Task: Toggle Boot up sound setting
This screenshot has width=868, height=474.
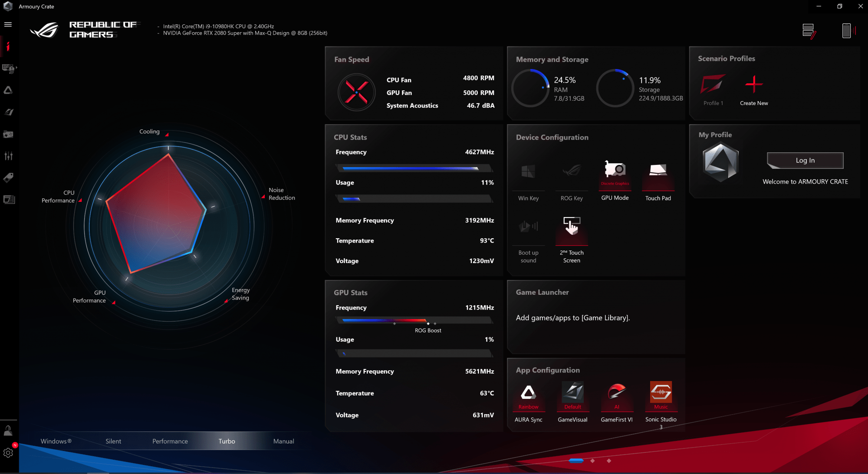Action: point(528,227)
